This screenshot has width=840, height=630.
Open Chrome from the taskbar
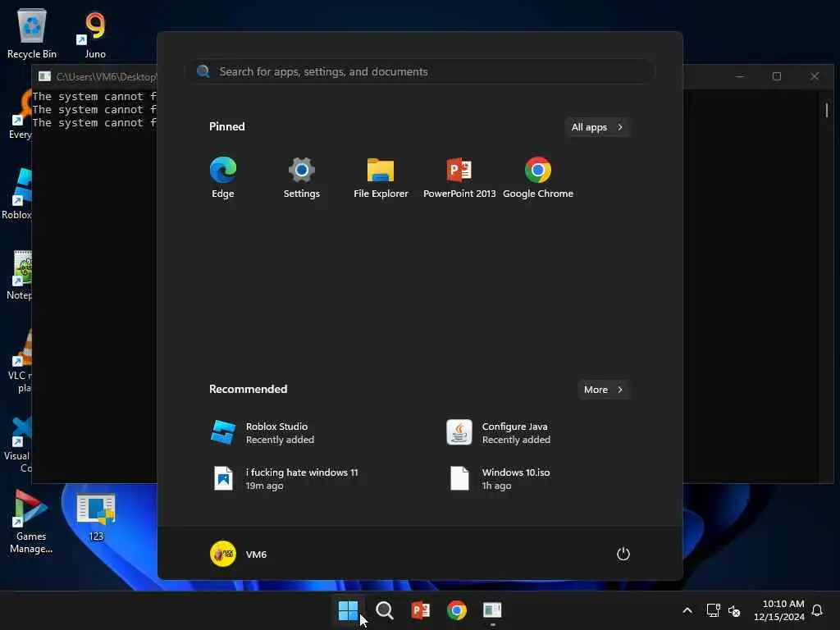coord(457,610)
